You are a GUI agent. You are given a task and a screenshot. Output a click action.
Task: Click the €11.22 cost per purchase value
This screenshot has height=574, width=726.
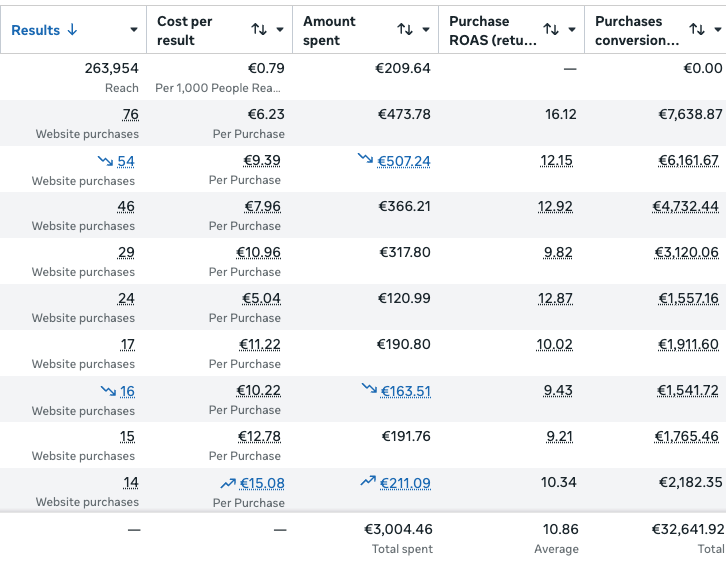260,344
